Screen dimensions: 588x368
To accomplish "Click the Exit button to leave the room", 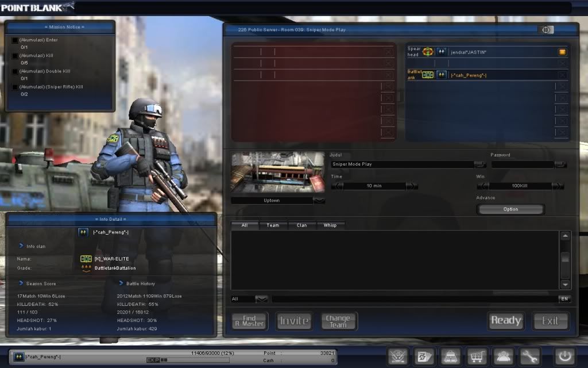I will [550, 321].
